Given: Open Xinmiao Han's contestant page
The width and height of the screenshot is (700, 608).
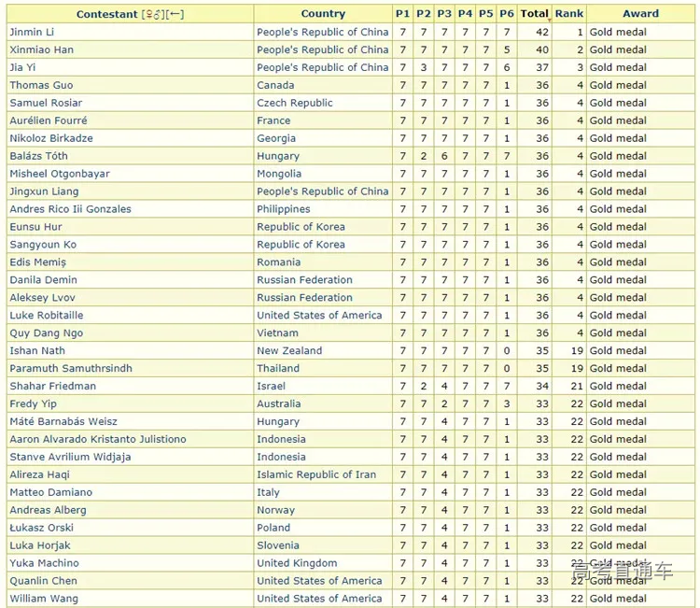Looking at the screenshot, I should coord(41,49).
